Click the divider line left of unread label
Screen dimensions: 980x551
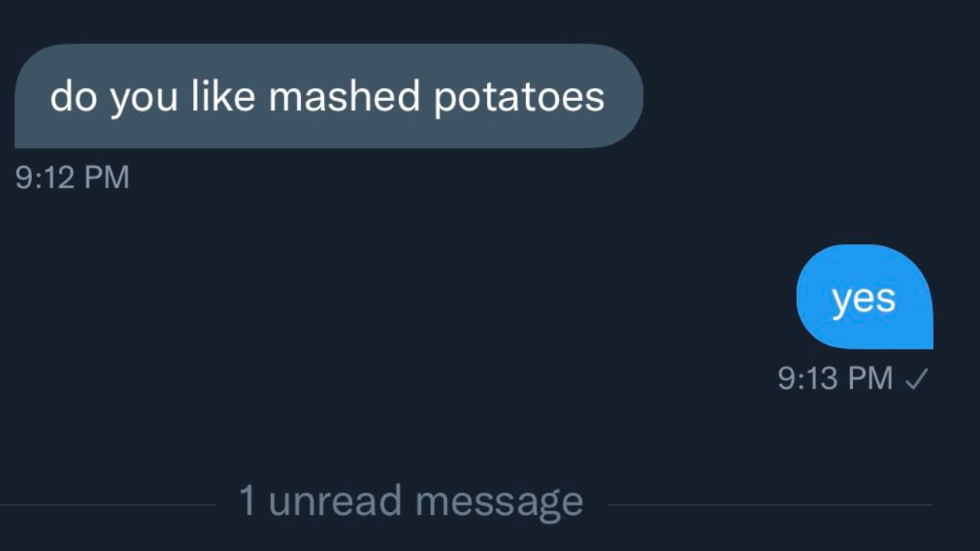pyautogui.click(x=107, y=505)
